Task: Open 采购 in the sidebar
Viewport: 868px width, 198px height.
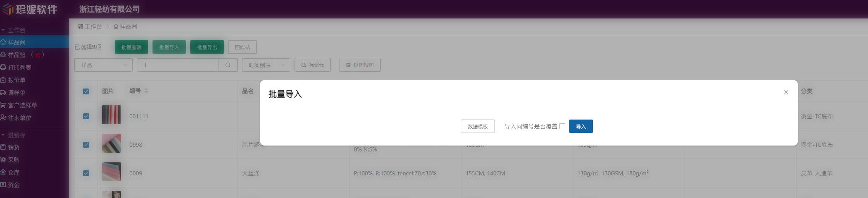Action: coord(34,159)
